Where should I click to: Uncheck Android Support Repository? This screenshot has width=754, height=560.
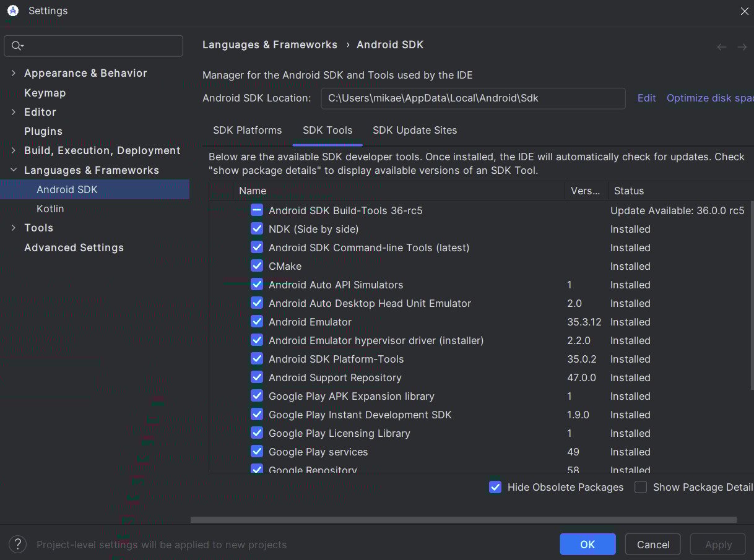coord(257,377)
